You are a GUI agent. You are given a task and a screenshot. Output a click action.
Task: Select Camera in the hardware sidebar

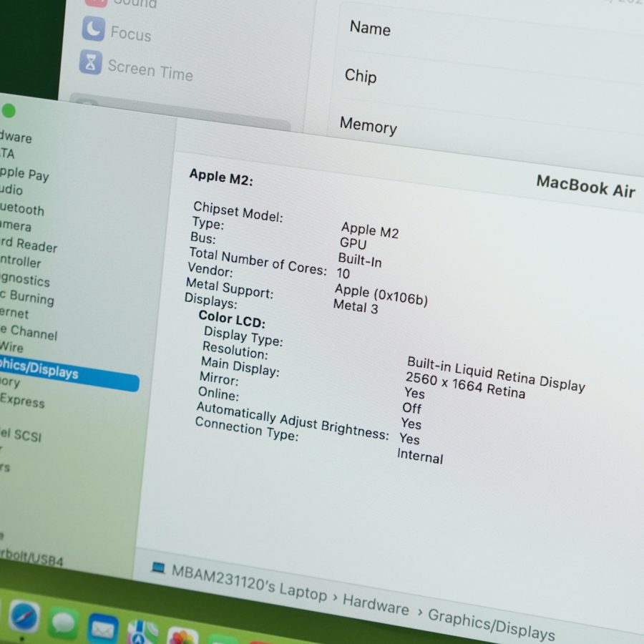pyautogui.click(x=16, y=226)
